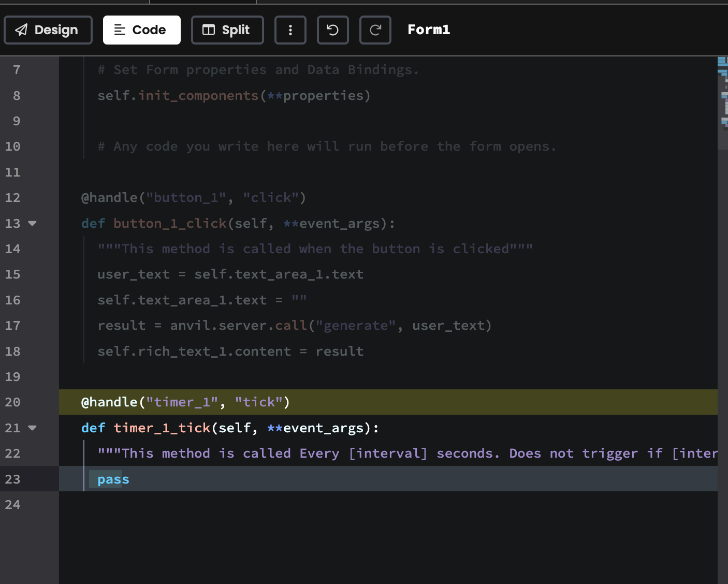Click line number 20 in the gutter
Viewport: 728px width, 584px height.
click(13, 402)
